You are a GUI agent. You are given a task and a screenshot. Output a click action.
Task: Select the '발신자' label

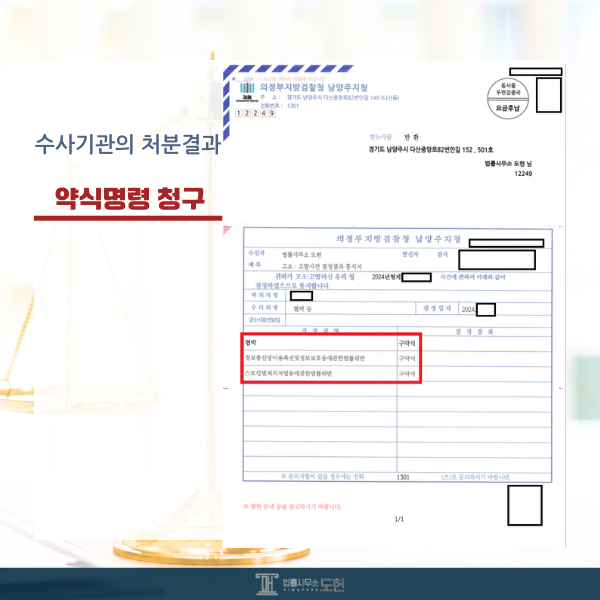[410, 254]
